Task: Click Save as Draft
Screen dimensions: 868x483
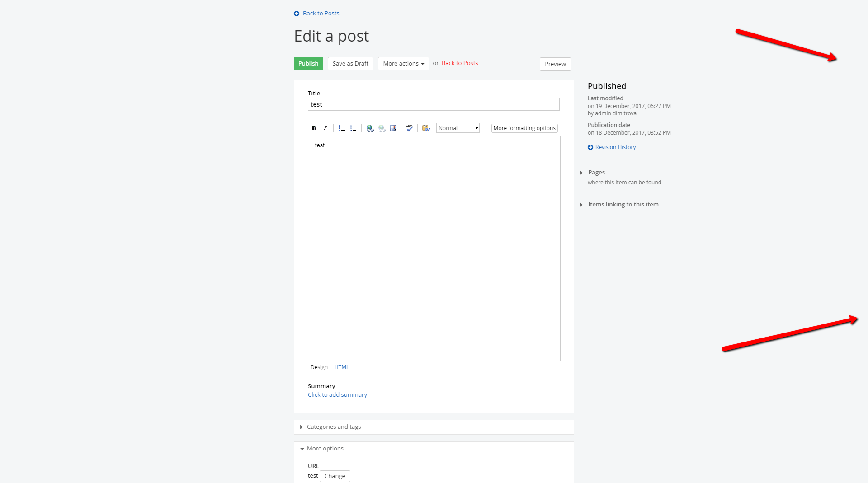Action: pos(350,64)
